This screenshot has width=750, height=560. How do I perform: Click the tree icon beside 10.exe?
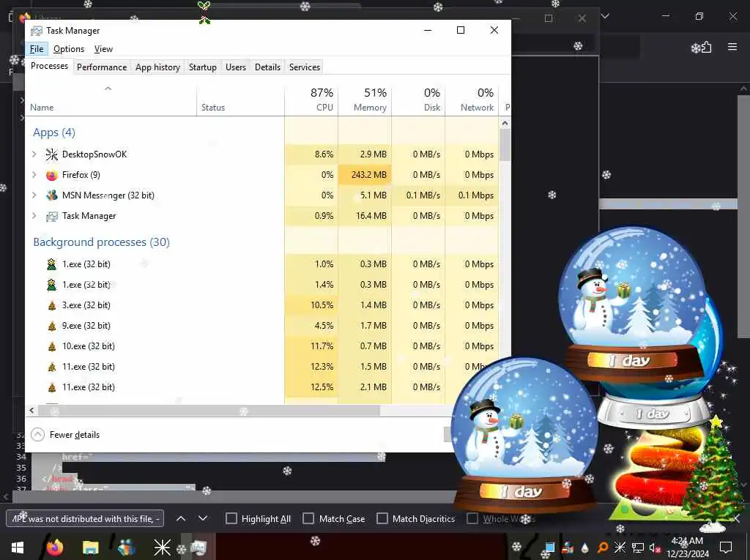click(x=52, y=347)
